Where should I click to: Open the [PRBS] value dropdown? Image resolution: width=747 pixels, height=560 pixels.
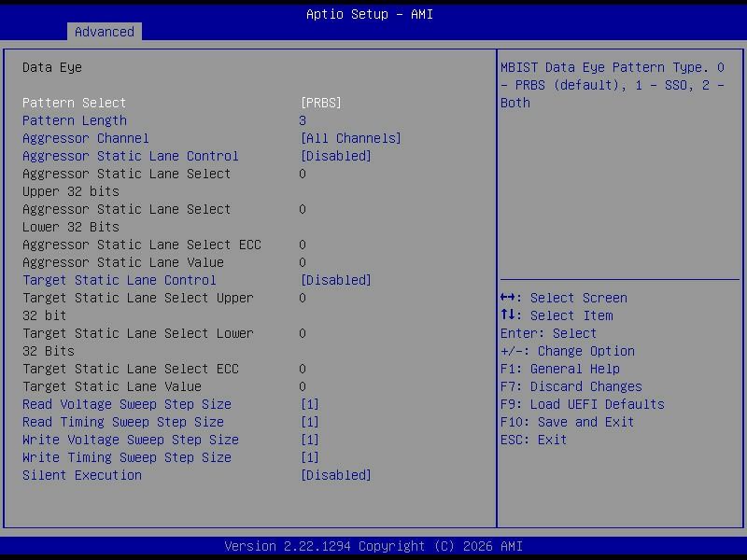click(321, 103)
